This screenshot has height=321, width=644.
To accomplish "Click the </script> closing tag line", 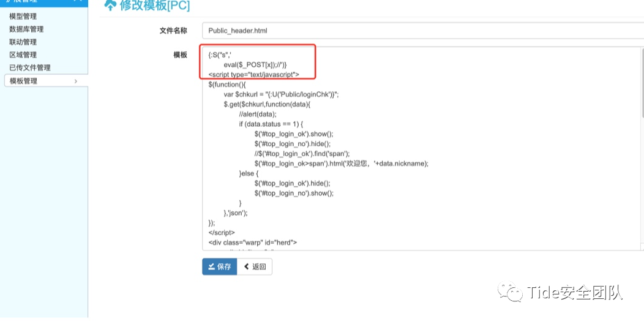I will (222, 233).
